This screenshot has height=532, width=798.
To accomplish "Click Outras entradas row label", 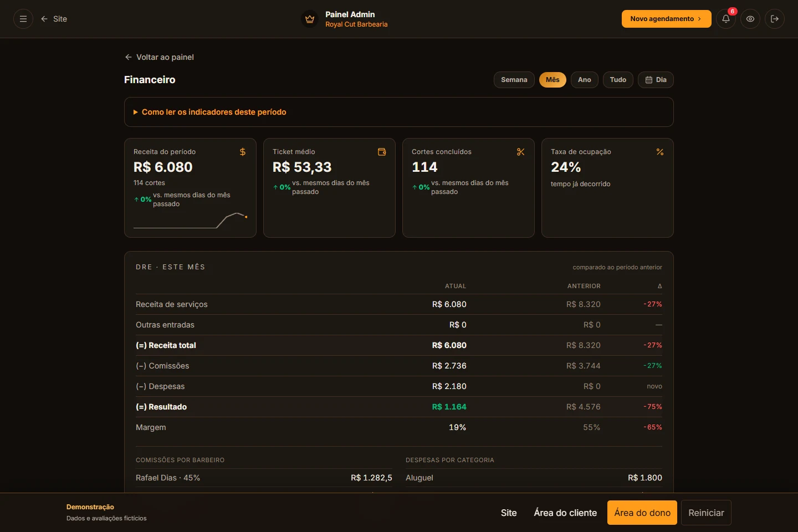I will (165, 325).
